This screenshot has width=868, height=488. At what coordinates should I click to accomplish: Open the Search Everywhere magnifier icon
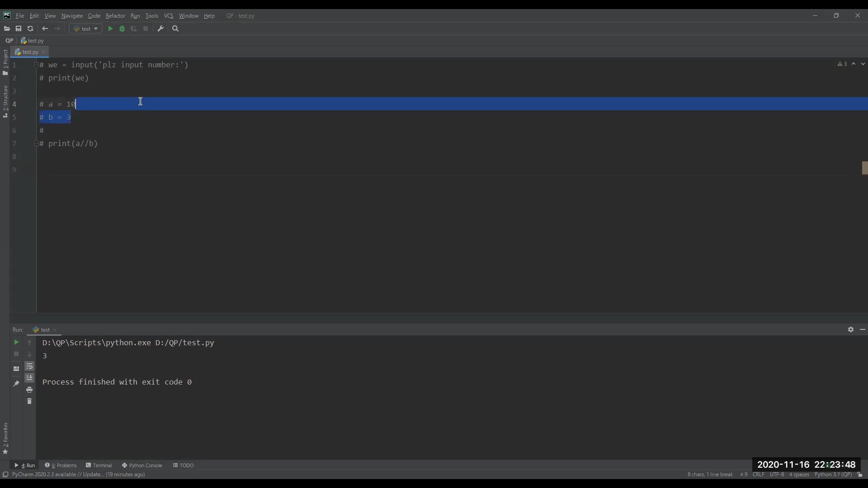[x=176, y=29]
